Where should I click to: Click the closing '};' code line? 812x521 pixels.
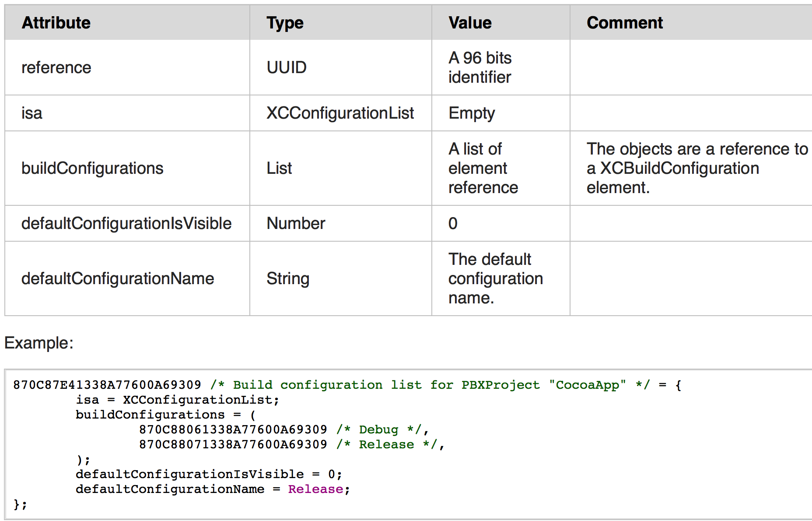pos(20,504)
